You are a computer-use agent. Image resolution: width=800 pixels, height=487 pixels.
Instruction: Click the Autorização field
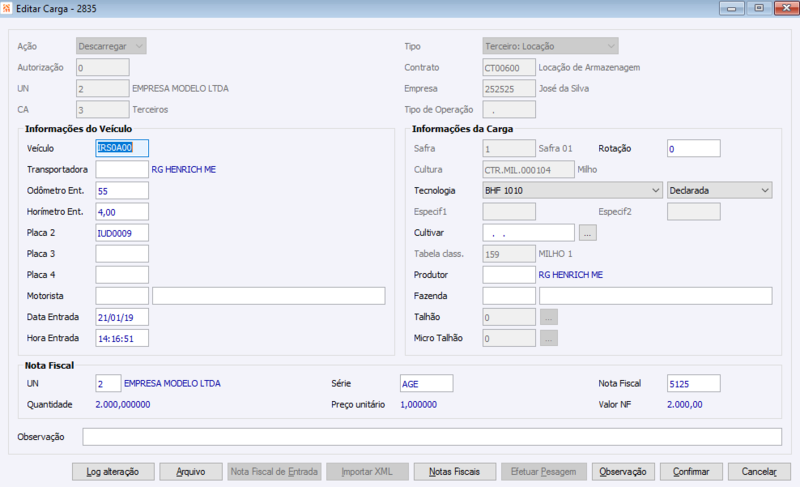(x=103, y=67)
